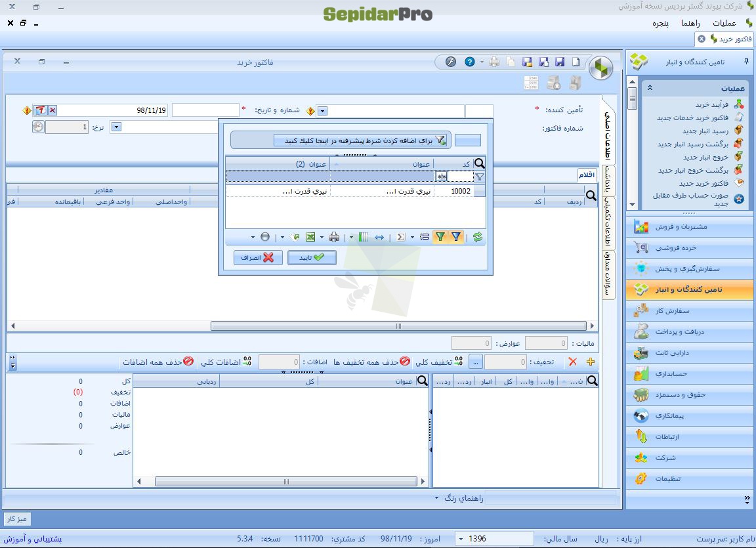This screenshot has width=756, height=548.
Task: Expand navigation pane bottom double chevron
Action: (747, 499)
